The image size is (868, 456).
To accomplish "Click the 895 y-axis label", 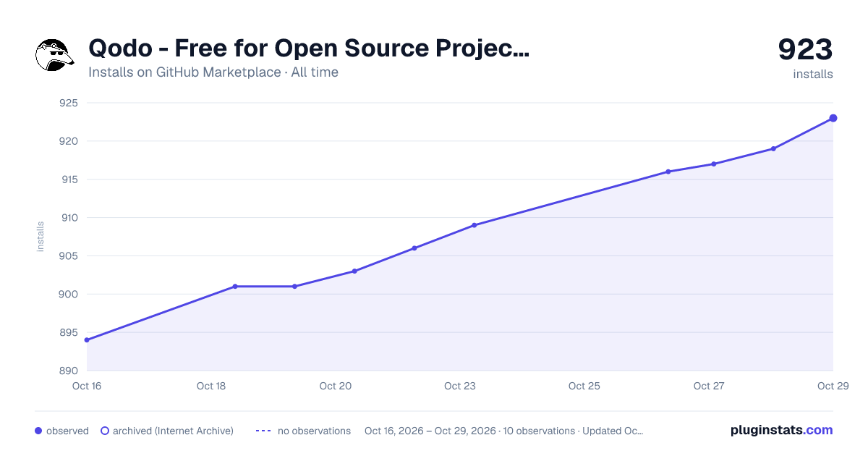I will click(x=69, y=333).
